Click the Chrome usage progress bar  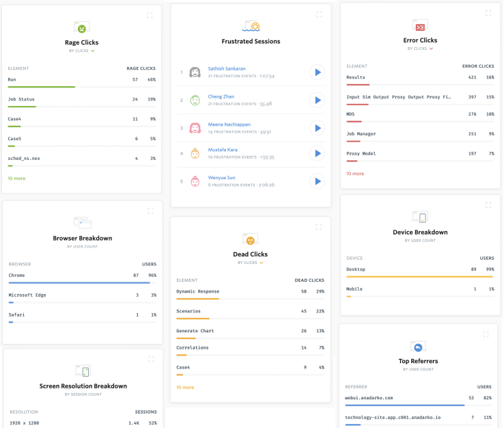point(79,283)
